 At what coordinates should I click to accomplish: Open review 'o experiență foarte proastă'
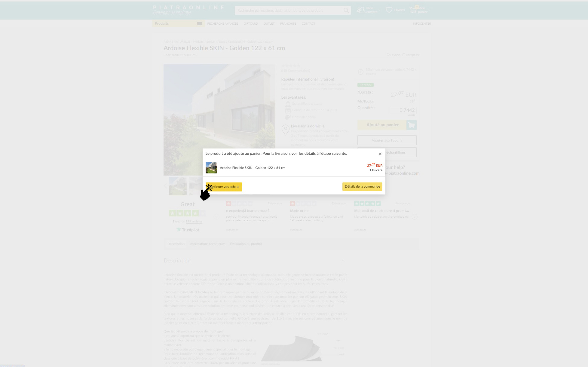[x=248, y=211]
